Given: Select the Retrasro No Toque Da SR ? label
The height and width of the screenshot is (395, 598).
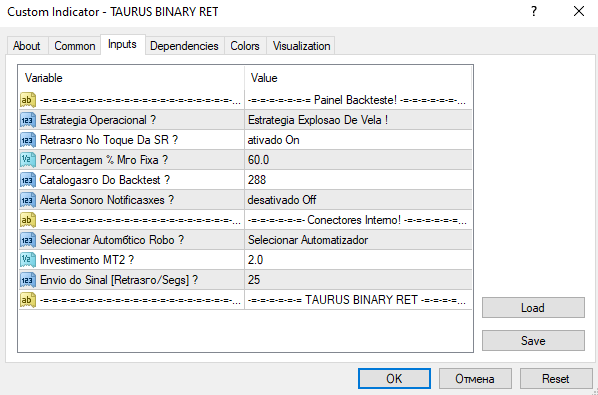Looking at the screenshot, I should (x=109, y=140).
